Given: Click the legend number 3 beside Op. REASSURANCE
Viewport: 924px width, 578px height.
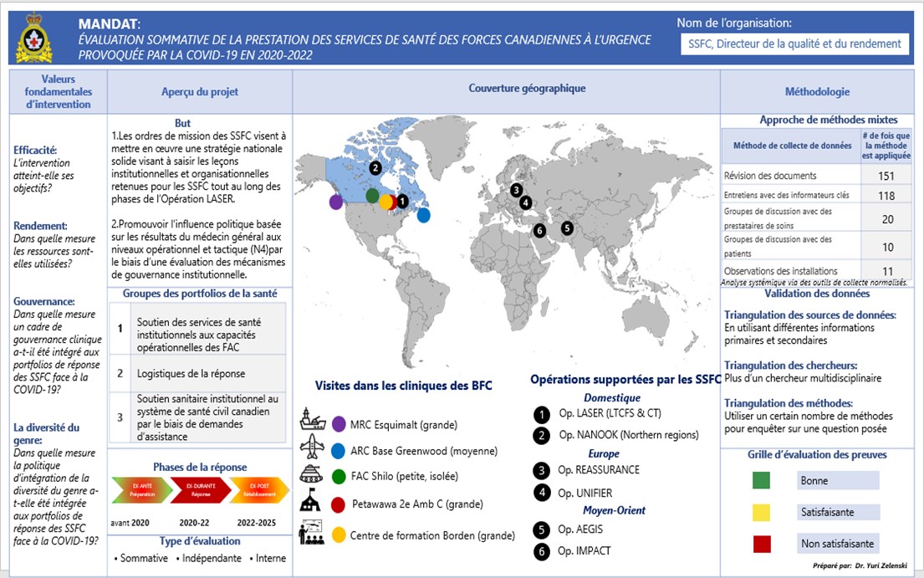Looking at the screenshot, I should click(x=542, y=470).
